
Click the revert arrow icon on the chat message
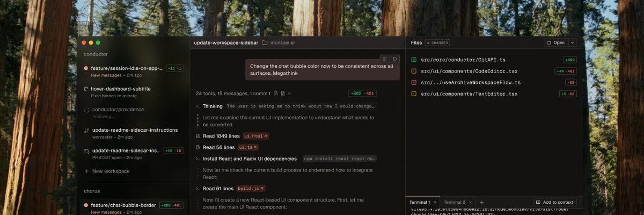[395, 59]
